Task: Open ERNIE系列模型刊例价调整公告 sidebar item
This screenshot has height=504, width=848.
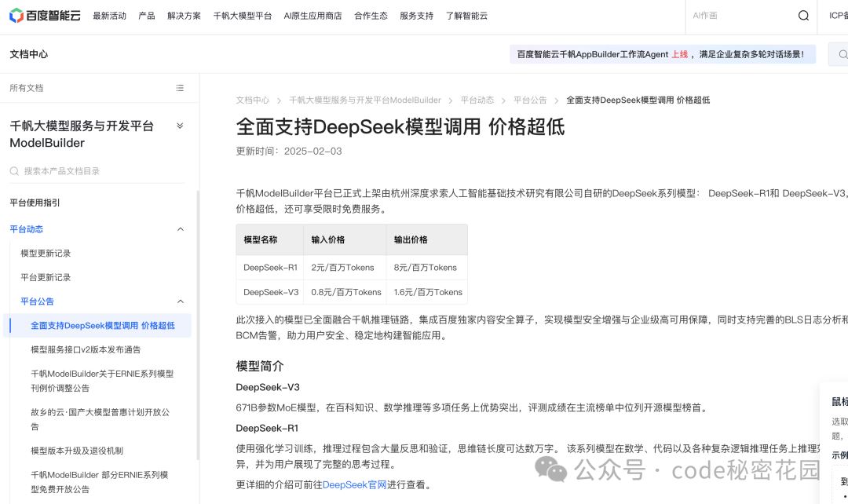Action: pyautogui.click(x=102, y=381)
